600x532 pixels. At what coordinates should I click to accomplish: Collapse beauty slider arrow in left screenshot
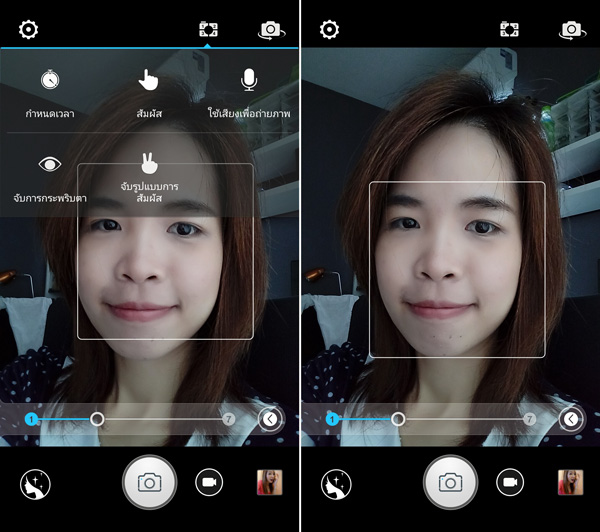point(271,419)
